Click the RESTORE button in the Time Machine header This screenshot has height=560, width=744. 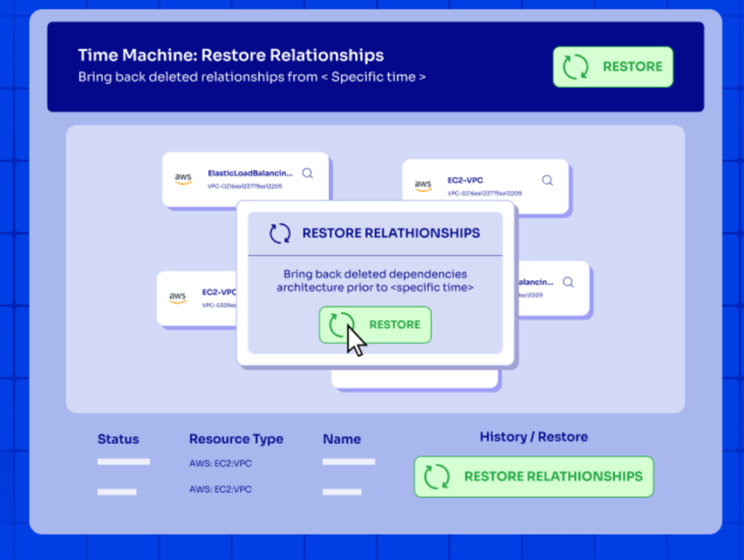click(612, 66)
